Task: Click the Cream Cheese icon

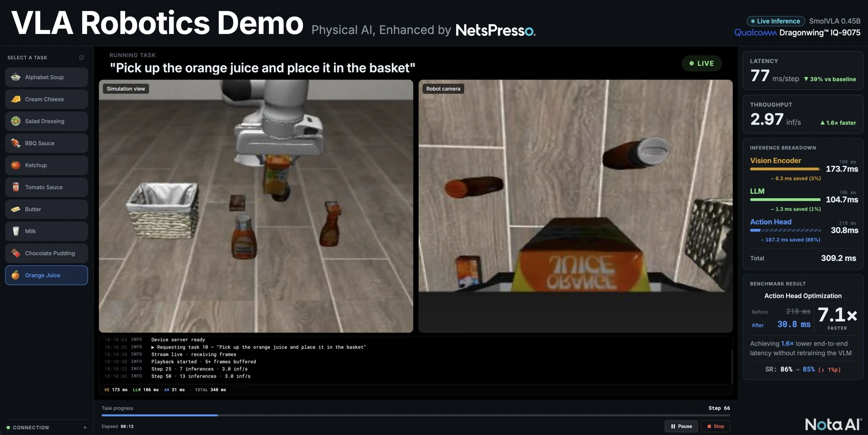Action: [x=16, y=99]
